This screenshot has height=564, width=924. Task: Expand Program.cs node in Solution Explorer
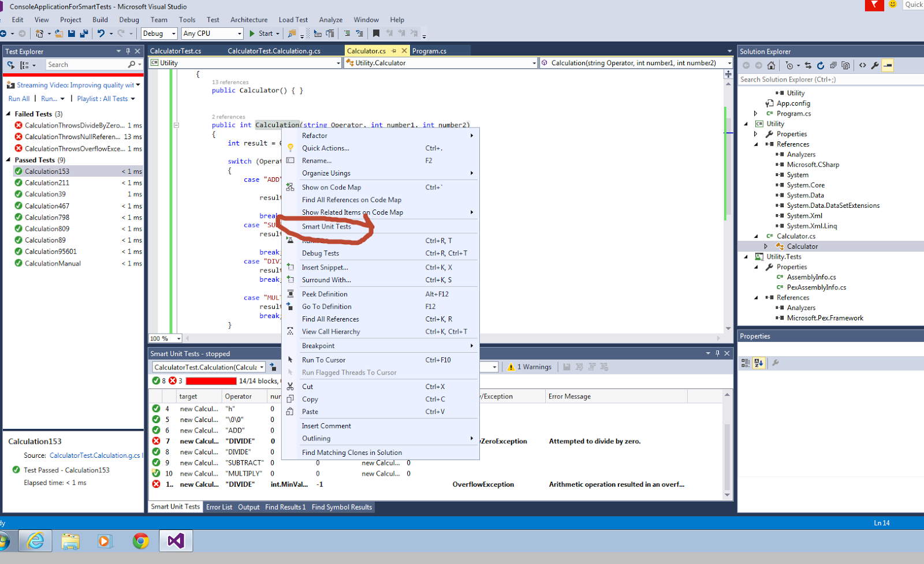[x=755, y=114]
